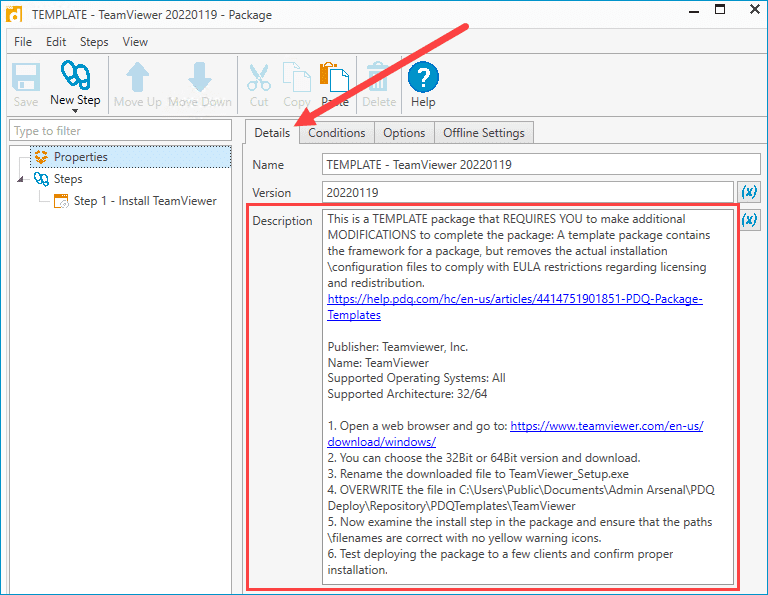
Task: Select the Details tab
Action: (x=272, y=133)
